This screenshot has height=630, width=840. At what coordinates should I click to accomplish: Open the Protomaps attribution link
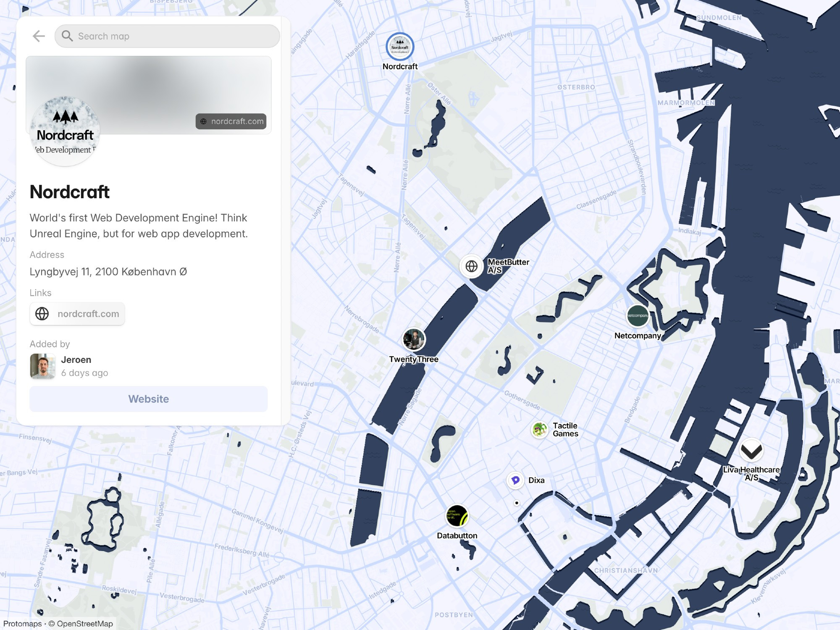pos(22,624)
